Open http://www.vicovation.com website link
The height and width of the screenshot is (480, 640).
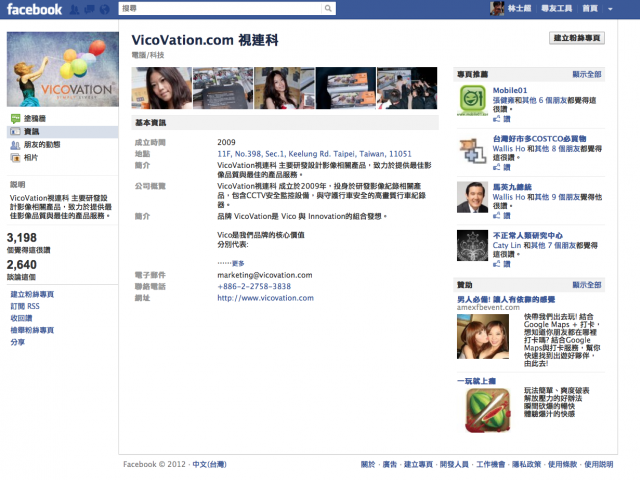[x=265, y=298]
